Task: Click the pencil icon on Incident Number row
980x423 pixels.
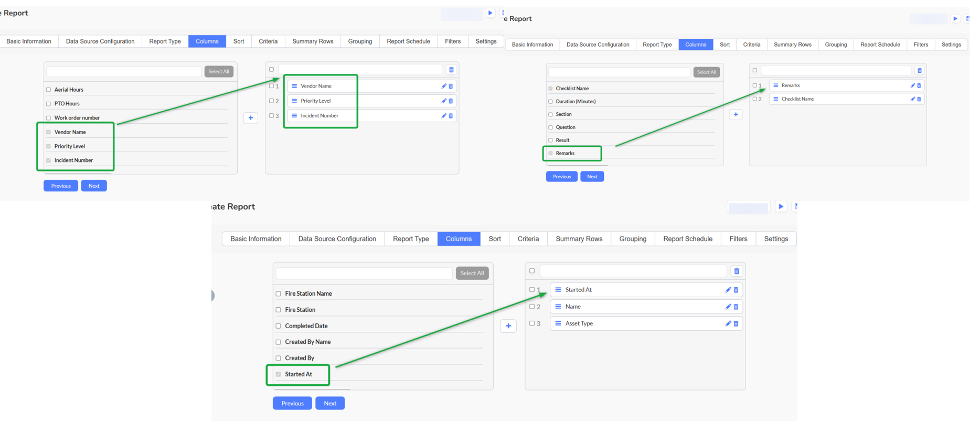Action: [x=443, y=116]
